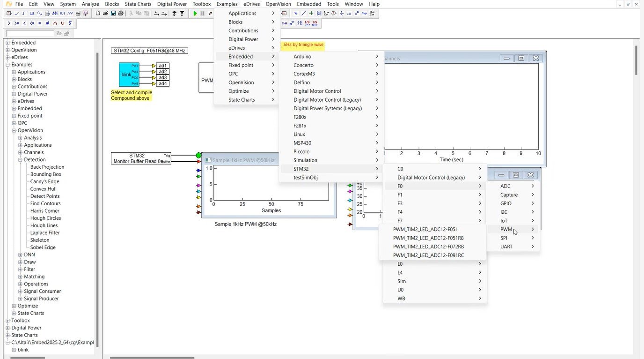Open the WB submenu under STM32

[x=435, y=299]
